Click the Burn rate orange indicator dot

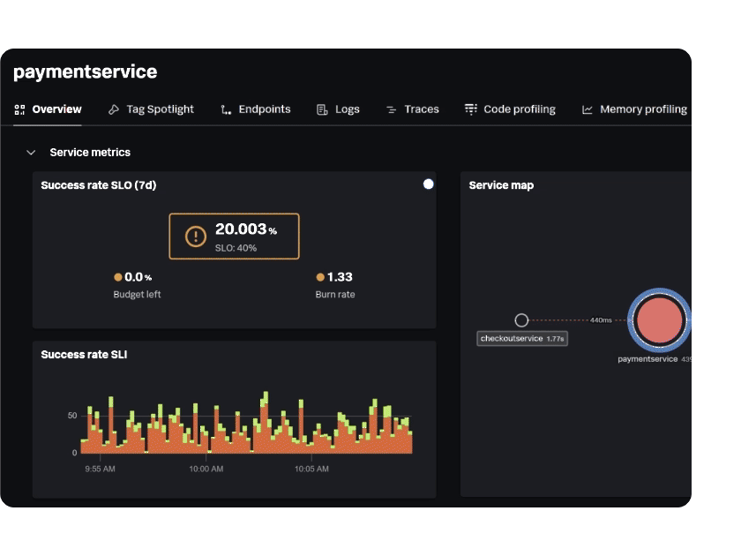(x=320, y=277)
